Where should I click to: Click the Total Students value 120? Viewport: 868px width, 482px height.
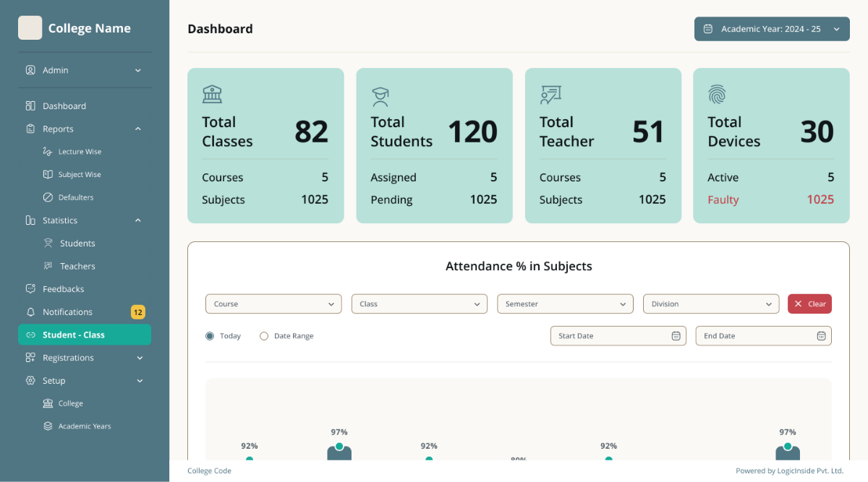pos(472,132)
